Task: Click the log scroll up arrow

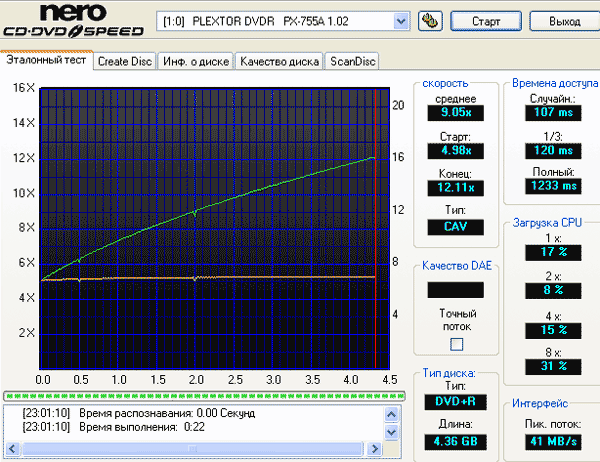Action: coord(391,414)
